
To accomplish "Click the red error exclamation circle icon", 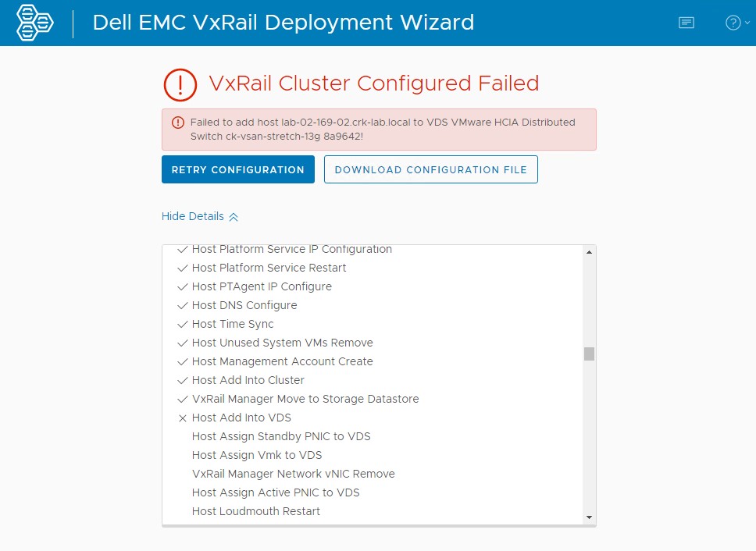I will (x=180, y=83).
